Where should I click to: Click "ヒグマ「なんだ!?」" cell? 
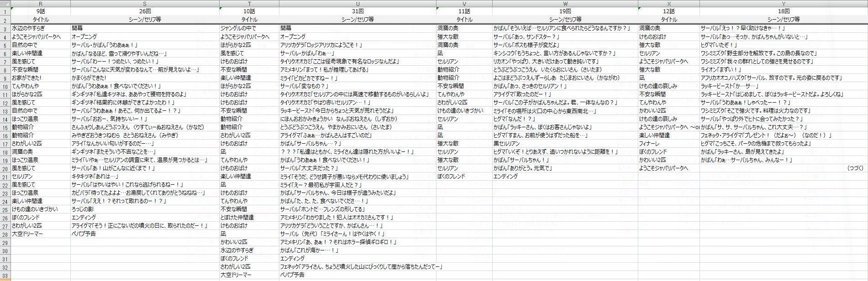565,119
